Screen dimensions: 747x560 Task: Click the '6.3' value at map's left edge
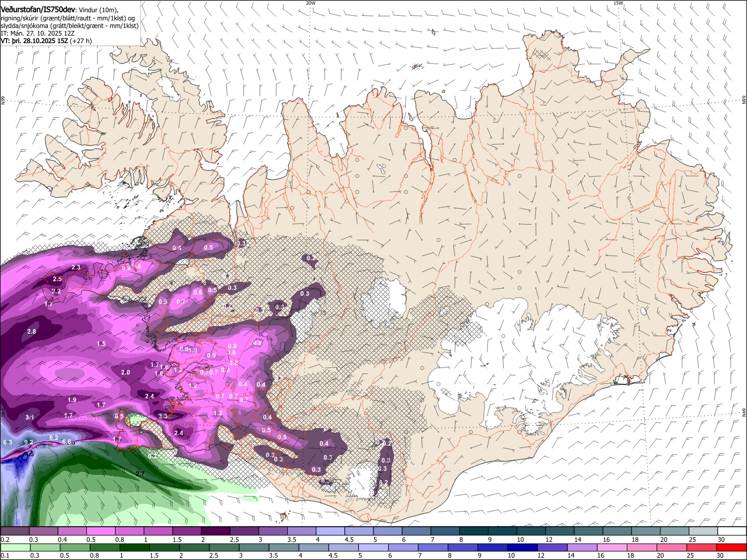tap(8, 443)
